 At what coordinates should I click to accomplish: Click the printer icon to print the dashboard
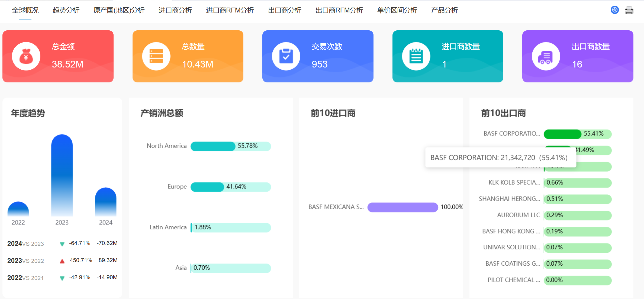tap(629, 10)
